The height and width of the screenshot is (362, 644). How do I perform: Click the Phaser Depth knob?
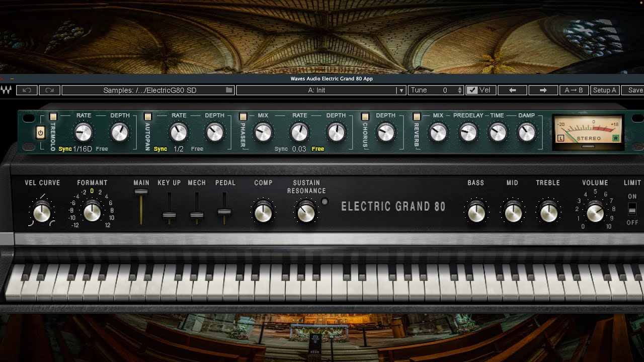pyautogui.click(x=336, y=133)
